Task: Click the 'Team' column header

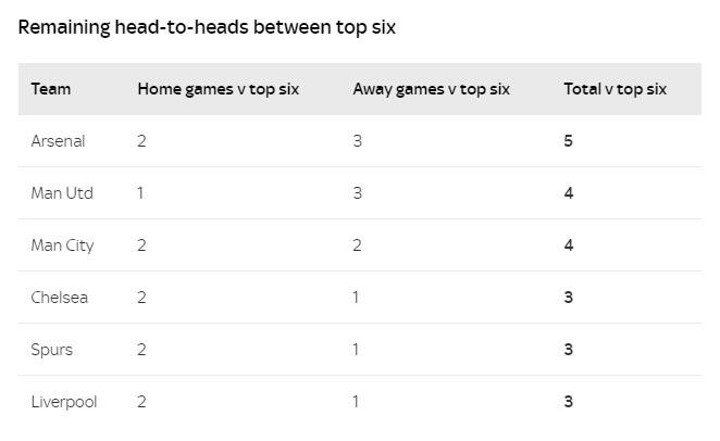Action: [51, 89]
